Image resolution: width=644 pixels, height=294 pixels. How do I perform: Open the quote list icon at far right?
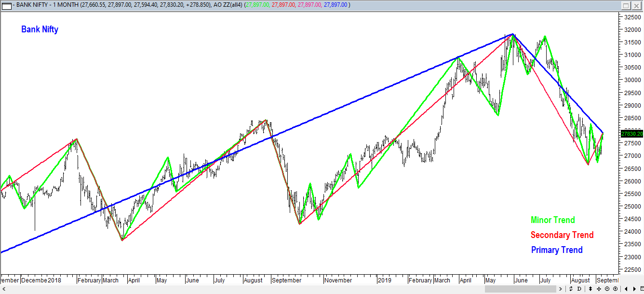point(642,289)
